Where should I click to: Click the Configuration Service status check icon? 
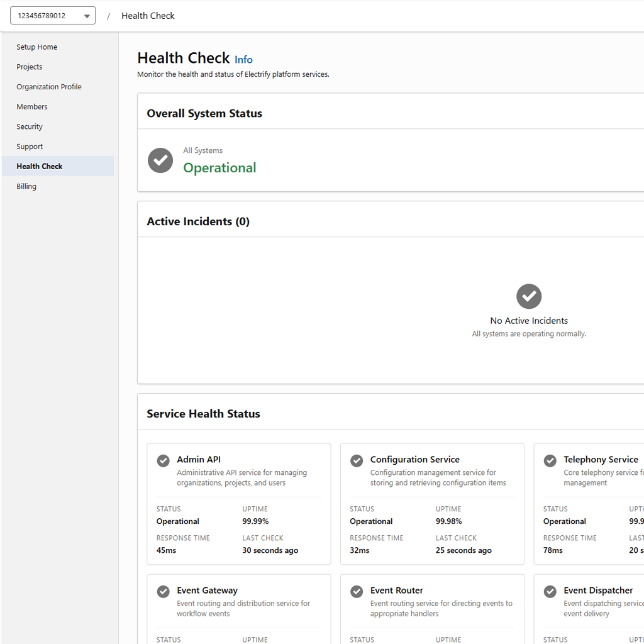tap(357, 460)
